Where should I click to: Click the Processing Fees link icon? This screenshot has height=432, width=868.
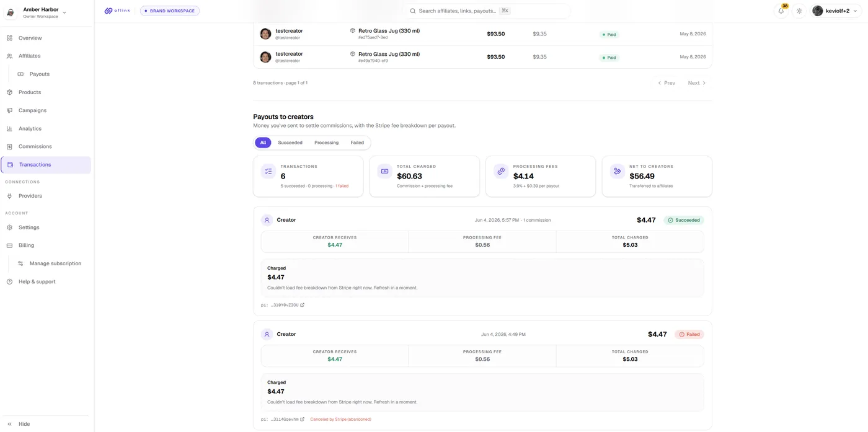pos(501,171)
